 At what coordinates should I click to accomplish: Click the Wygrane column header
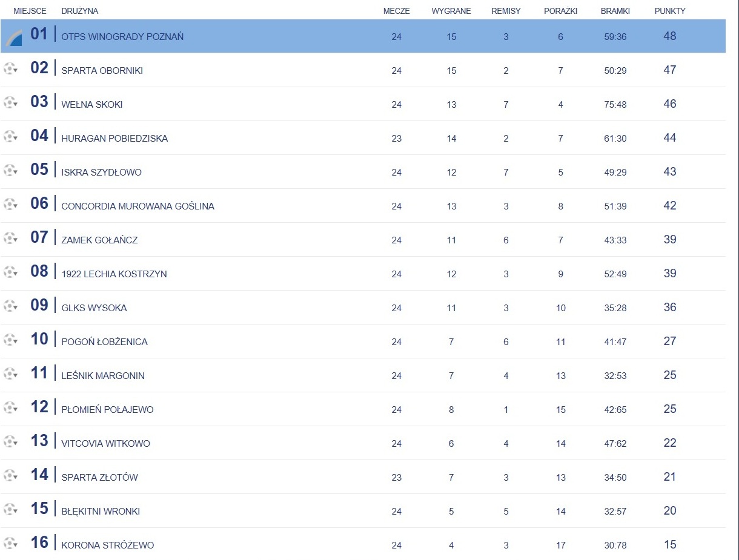tap(451, 11)
